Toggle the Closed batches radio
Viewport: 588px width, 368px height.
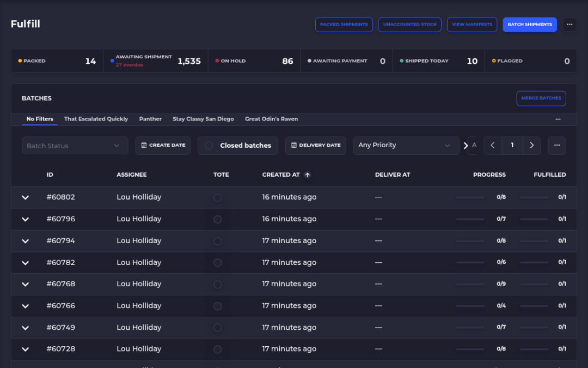(209, 146)
